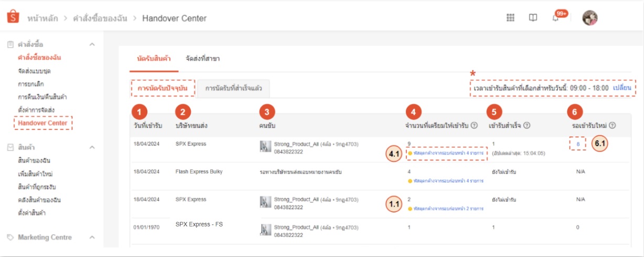The height and width of the screenshot is (257, 644).
Task: Click help icon beside เข้ารับสำเร็จ
Action: pyautogui.click(x=527, y=125)
